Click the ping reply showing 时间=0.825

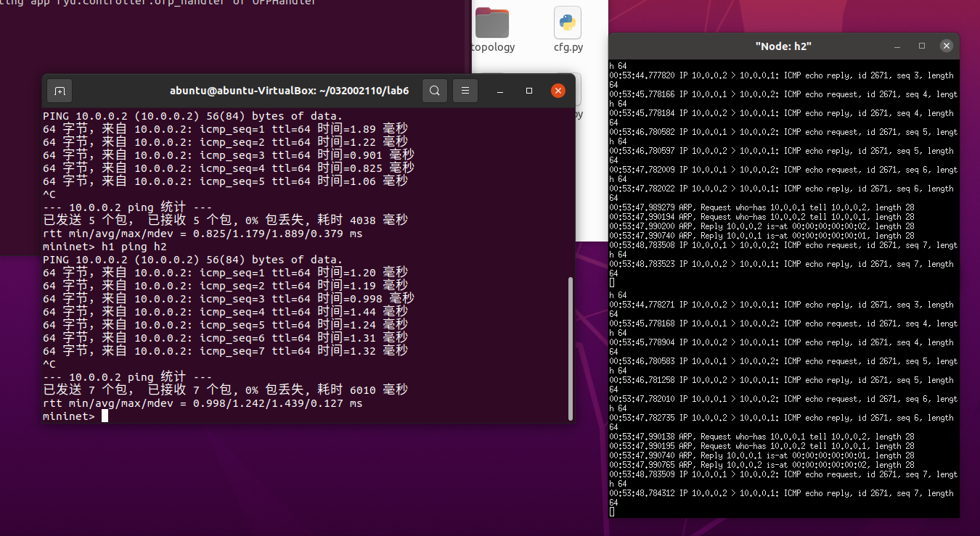[229, 168]
